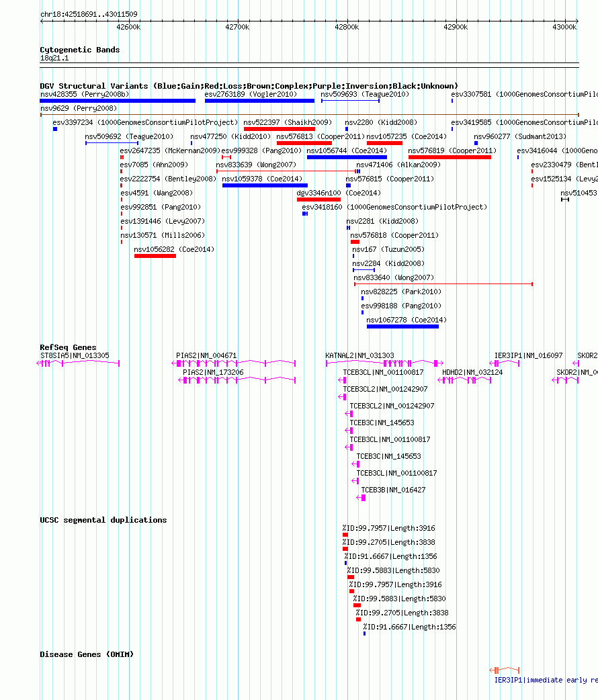Open the IER3IP1 immediate early OMIM link
This screenshot has height=700, width=598.
tap(546, 681)
